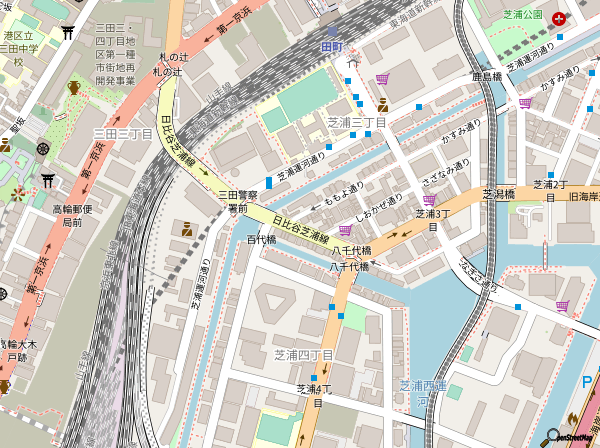
Task: Click the shopping cart on 日比谷芝浦線 road
Action: (345, 231)
